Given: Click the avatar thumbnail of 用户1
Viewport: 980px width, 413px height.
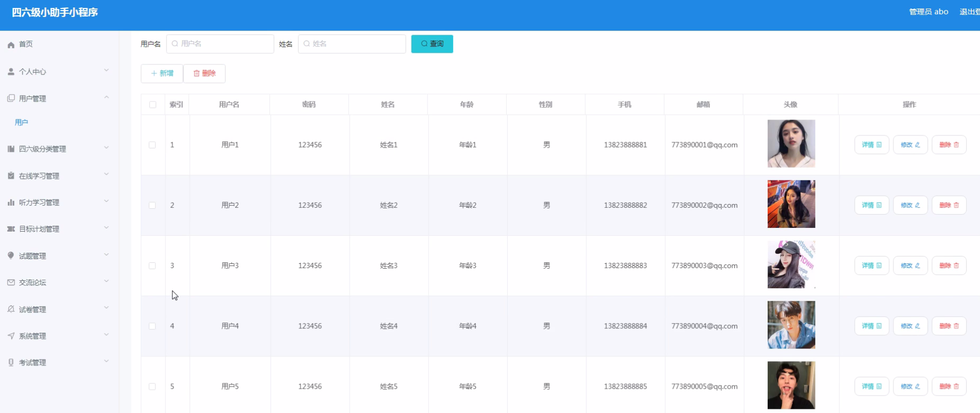Looking at the screenshot, I should [x=791, y=144].
